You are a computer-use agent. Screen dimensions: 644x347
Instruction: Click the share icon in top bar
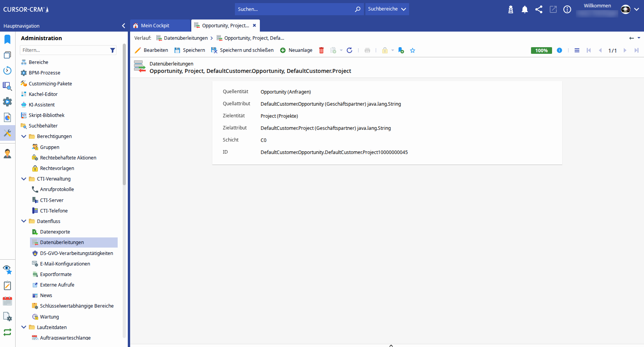pyautogui.click(x=539, y=9)
